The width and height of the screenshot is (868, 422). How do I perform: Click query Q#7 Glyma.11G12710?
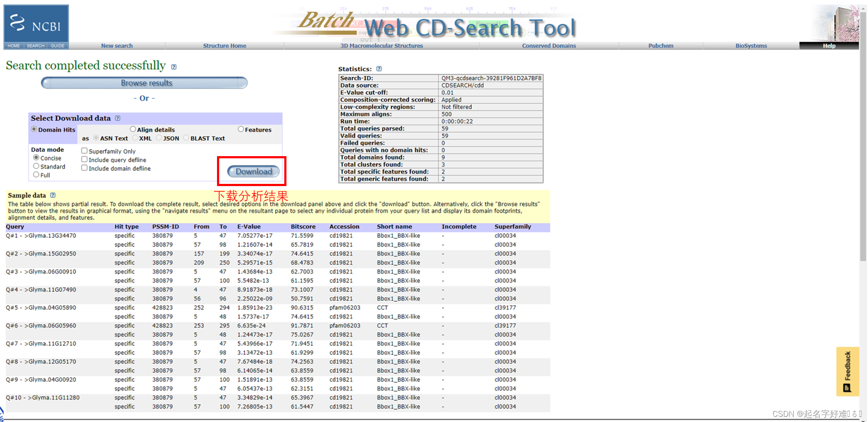click(41, 343)
